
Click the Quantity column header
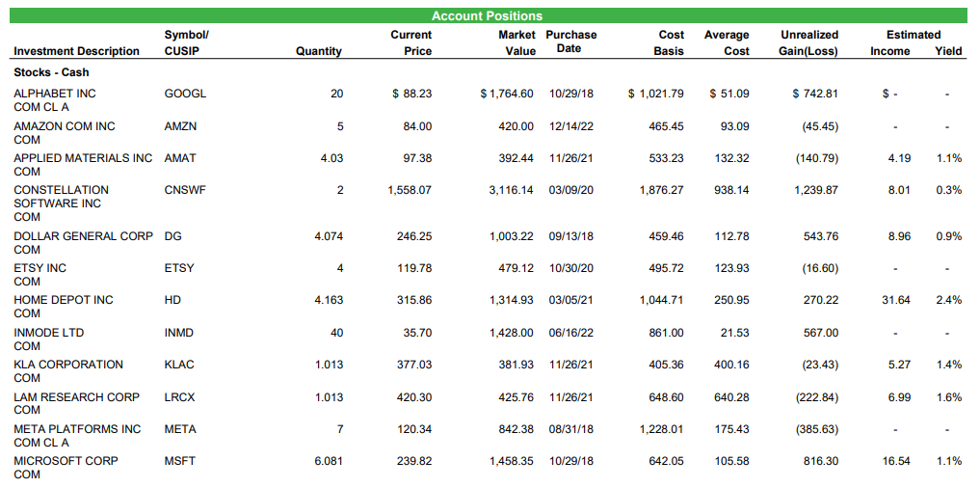tap(319, 51)
